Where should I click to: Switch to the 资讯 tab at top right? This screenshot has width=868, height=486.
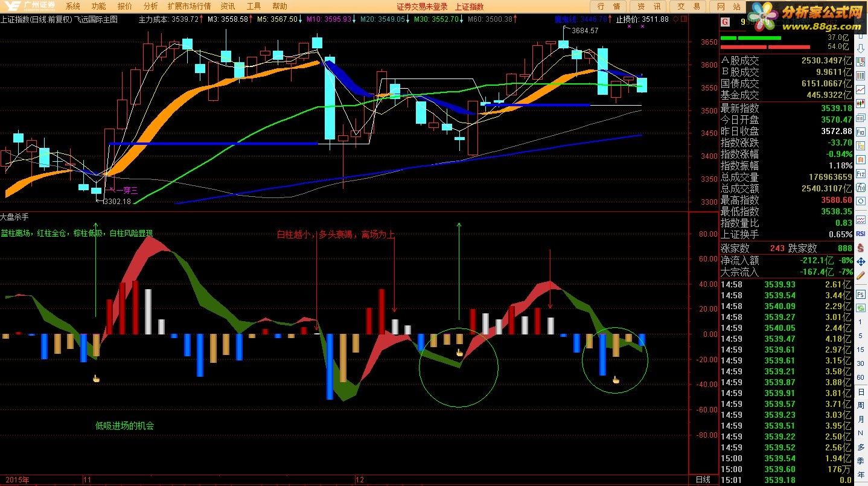(649, 6)
